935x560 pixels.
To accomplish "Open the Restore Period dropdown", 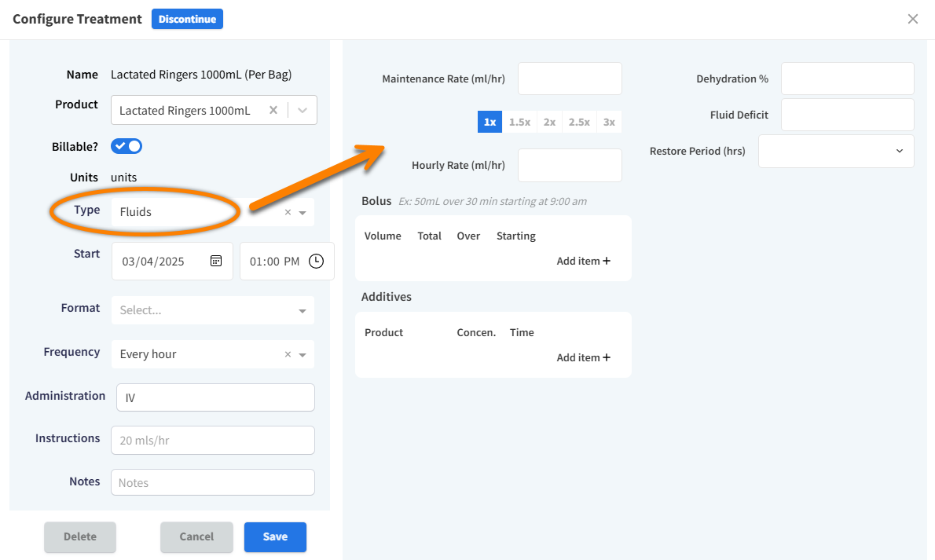I will 835,151.
